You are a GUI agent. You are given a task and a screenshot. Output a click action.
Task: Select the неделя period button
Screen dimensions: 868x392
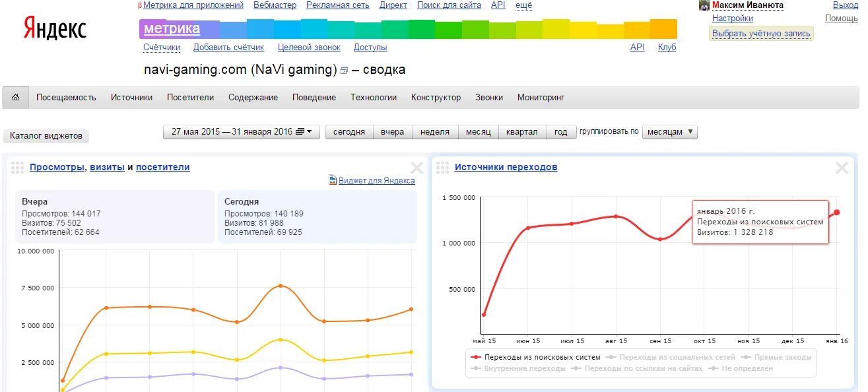pos(435,132)
